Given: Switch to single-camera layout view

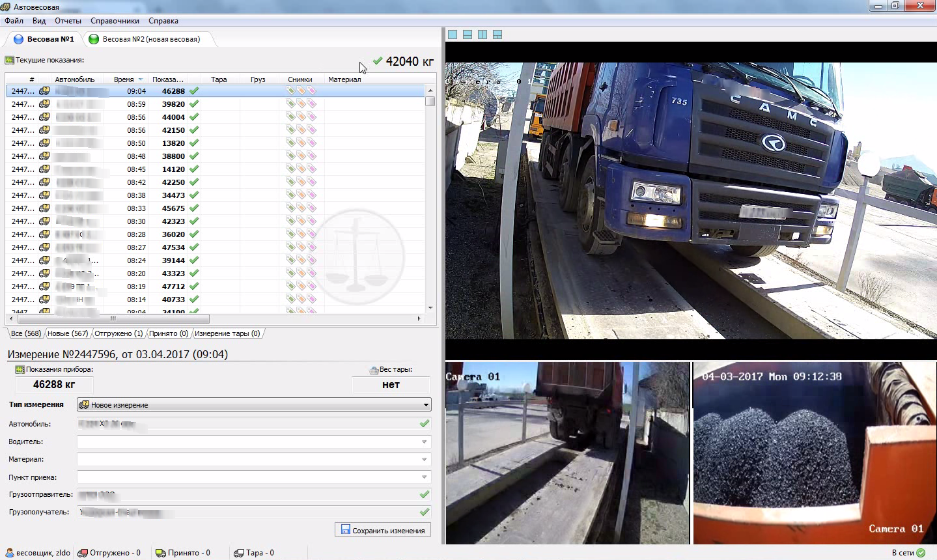Looking at the screenshot, I should [453, 35].
